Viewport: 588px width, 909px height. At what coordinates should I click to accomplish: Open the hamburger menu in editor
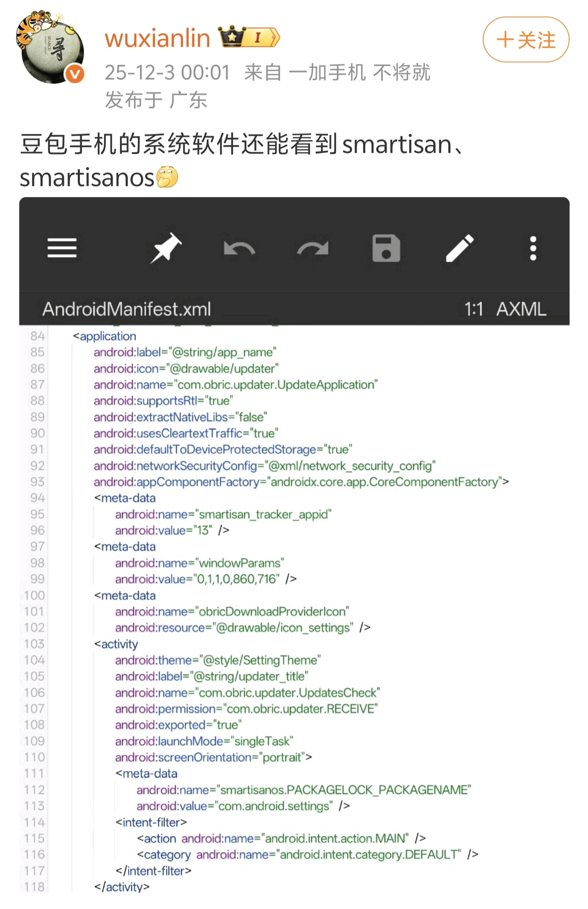pyautogui.click(x=62, y=248)
